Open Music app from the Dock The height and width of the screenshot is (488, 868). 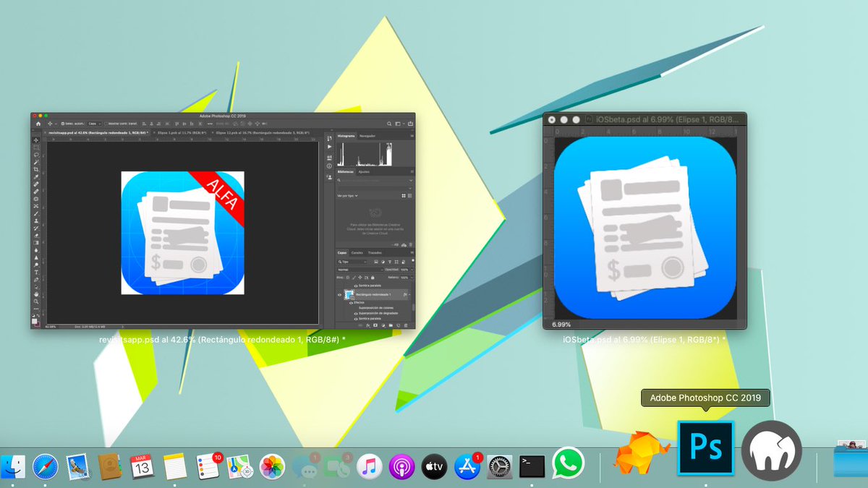[370, 467]
